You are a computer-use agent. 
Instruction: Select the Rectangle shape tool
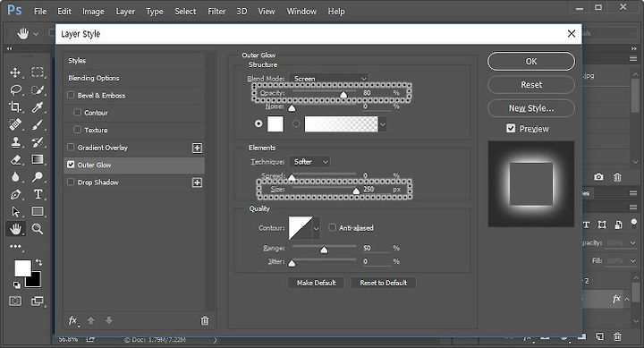coord(38,211)
